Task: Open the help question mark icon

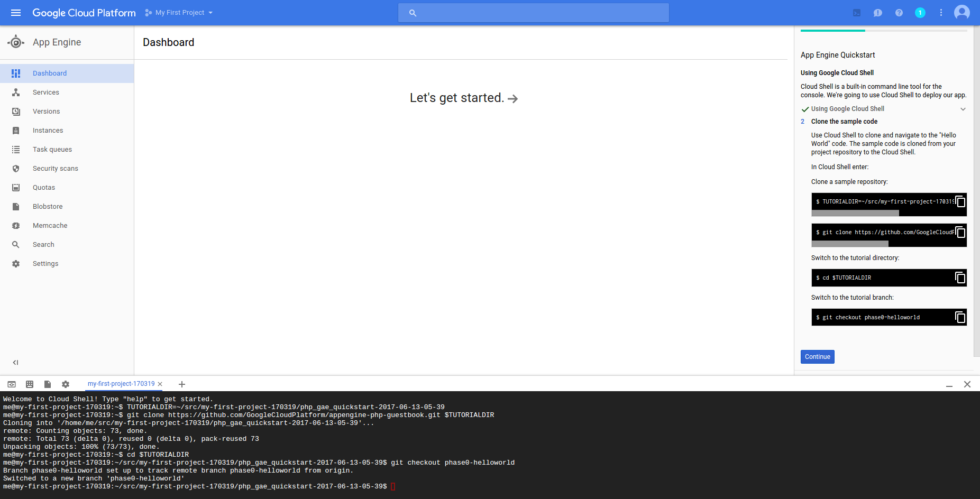Action: pyautogui.click(x=899, y=13)
